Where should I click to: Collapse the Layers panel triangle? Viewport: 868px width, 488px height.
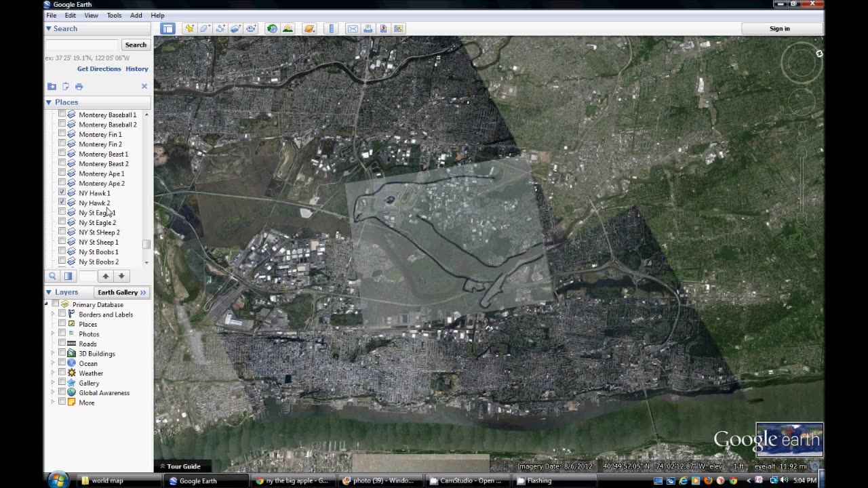(49, 292)
